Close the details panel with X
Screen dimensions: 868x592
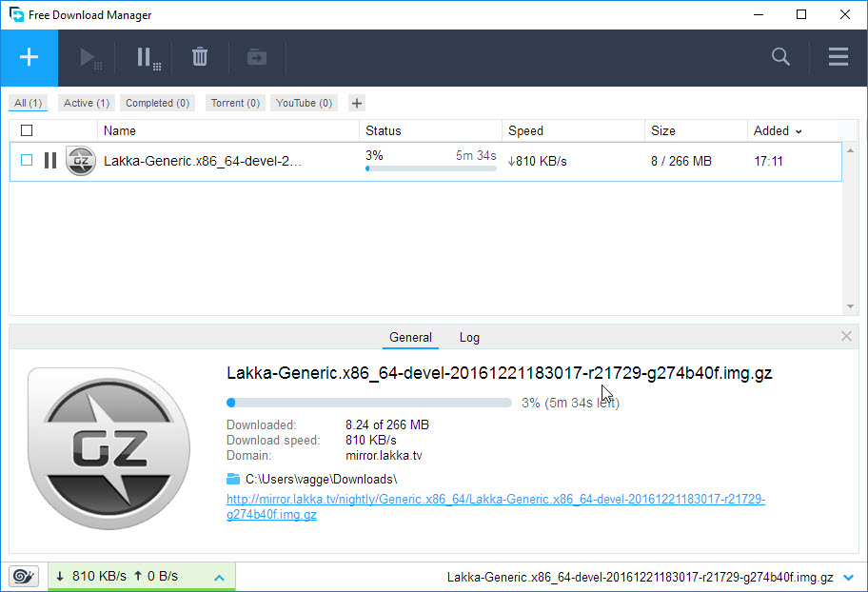846,336
